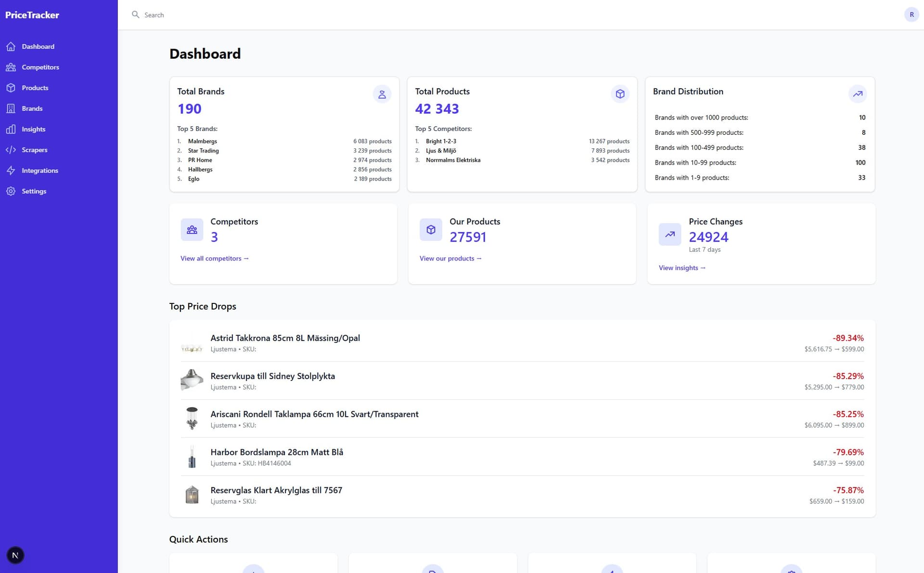Click the Total Brands person icon

(x=382, y=94)
